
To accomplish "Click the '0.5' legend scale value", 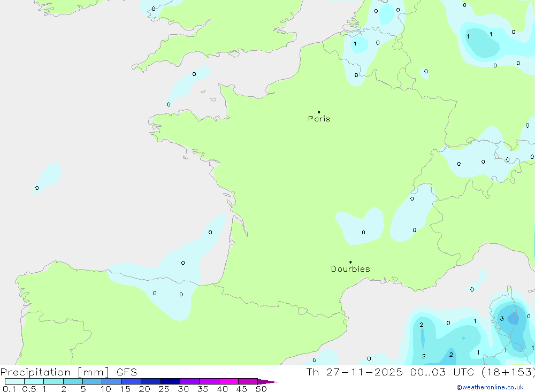I will (x=29, y=389).
